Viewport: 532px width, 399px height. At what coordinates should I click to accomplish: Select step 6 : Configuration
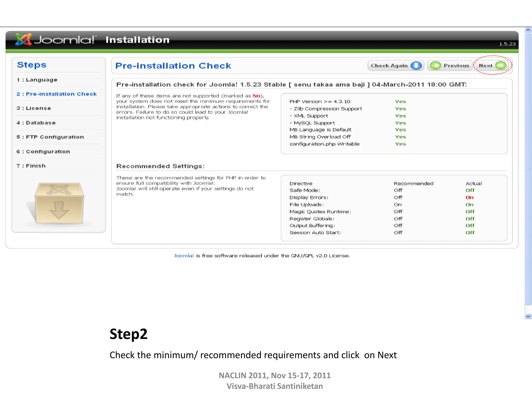tap(43, 152)
